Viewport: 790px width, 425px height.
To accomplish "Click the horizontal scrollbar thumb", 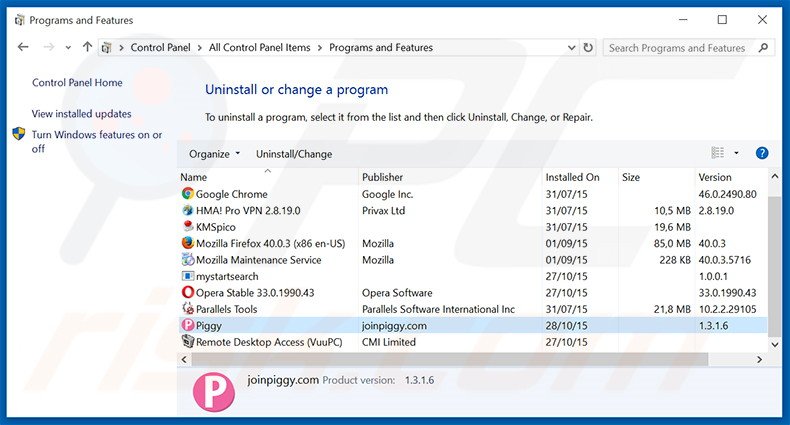I will [x=449, y=360].
